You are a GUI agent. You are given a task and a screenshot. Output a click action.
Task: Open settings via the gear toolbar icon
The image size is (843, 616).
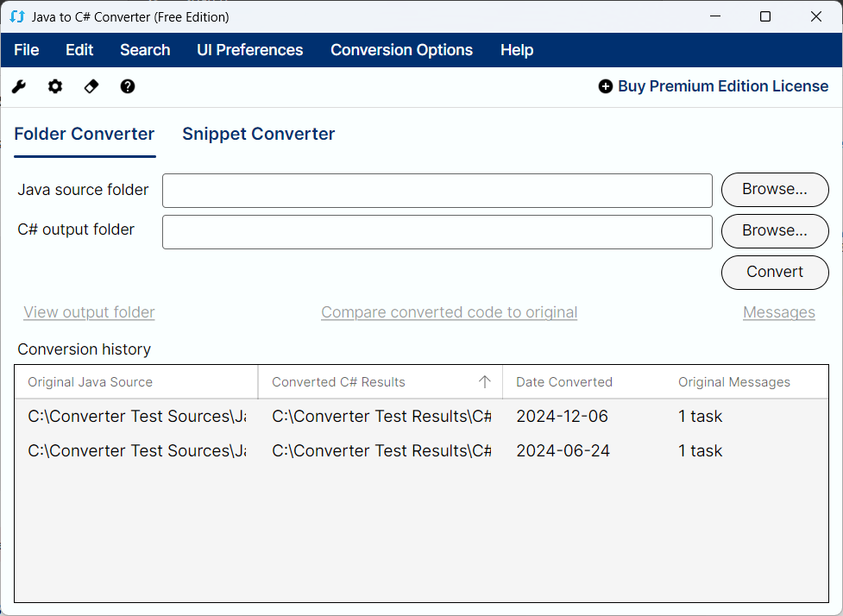pos(55,86)
